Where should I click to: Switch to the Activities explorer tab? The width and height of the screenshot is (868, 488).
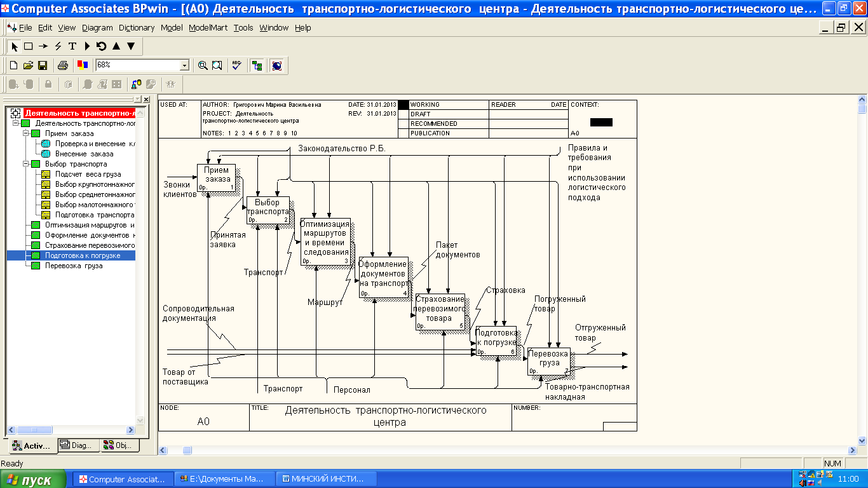pyautogui.click(x=32, y=445)
